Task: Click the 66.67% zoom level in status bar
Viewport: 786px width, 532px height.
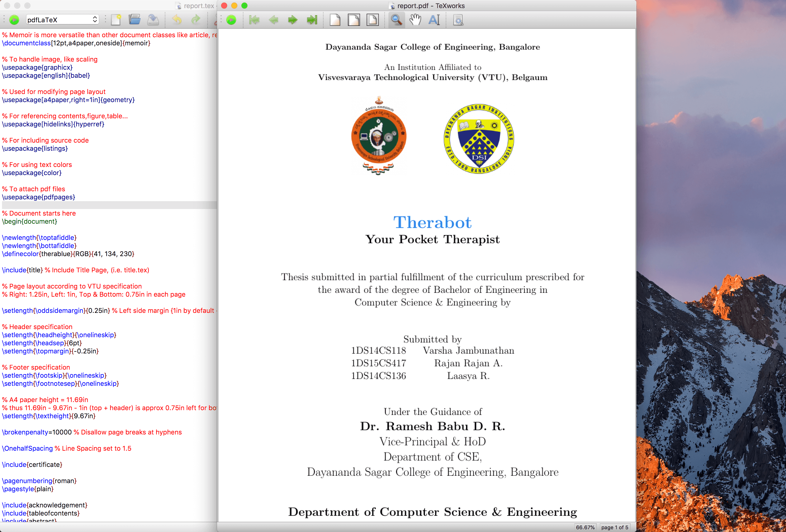Action: (x=585, y=527)
